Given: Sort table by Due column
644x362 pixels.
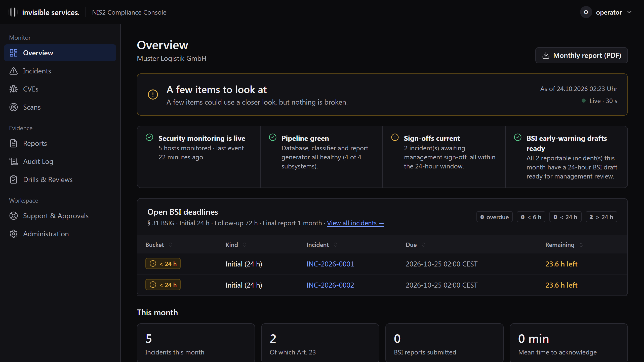Looking at the screenshot, I should [416, 245].
